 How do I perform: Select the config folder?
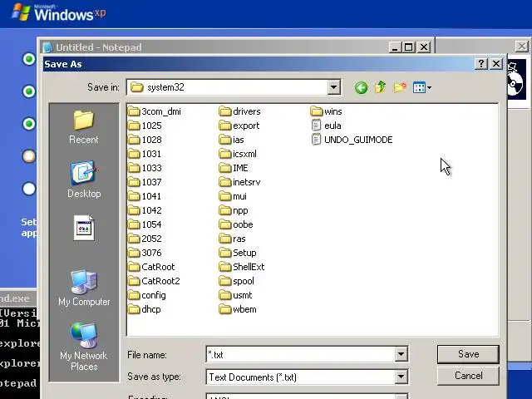(147, 295)
